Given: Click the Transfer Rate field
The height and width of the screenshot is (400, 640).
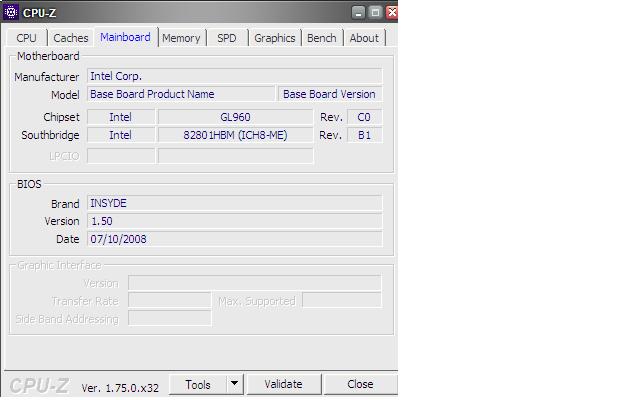Looking at the screenshot, I should coord(169,300).
